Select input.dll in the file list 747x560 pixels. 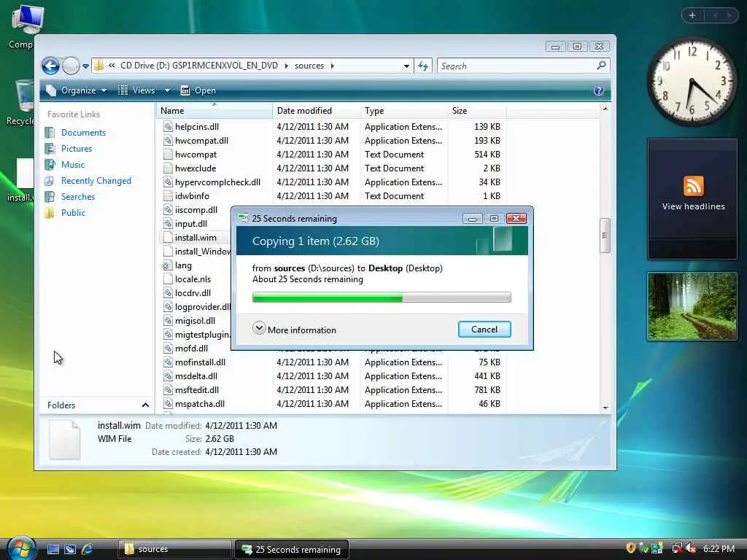pos(191,223)
